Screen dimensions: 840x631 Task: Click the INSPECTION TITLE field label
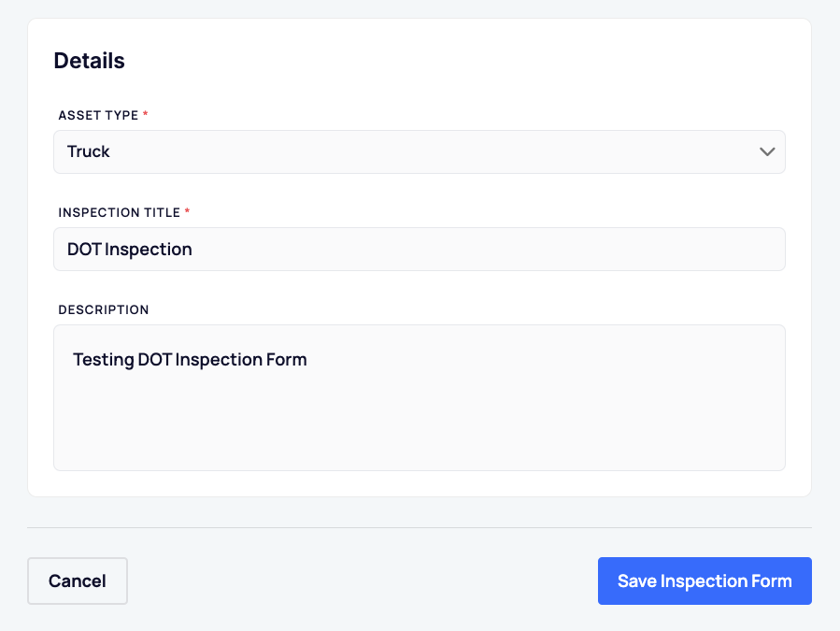pos(120,213)
